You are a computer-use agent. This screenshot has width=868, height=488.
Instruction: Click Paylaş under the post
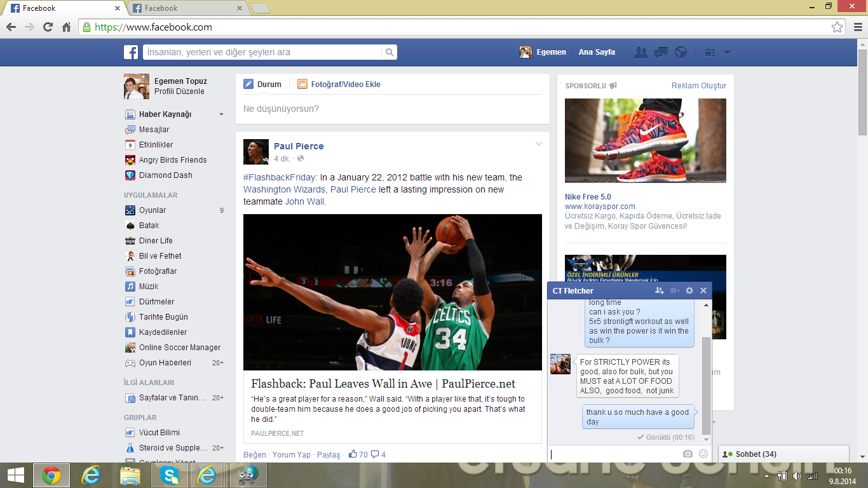[329, 454]
